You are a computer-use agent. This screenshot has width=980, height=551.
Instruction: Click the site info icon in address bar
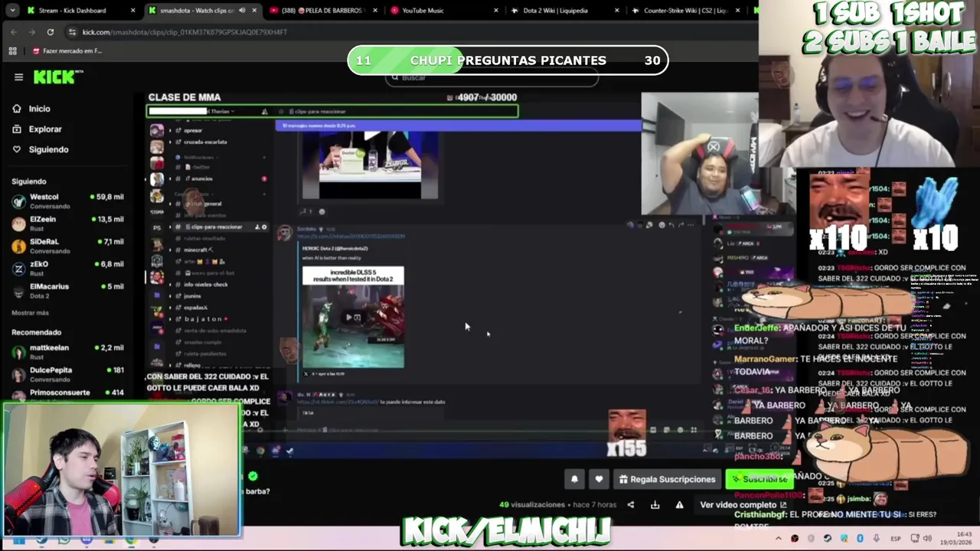72,32
